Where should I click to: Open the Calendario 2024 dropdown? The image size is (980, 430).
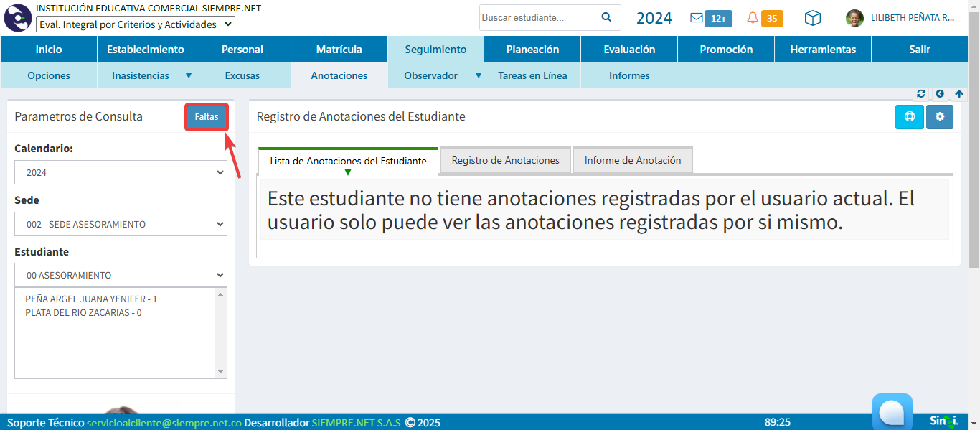click(121, 172)
